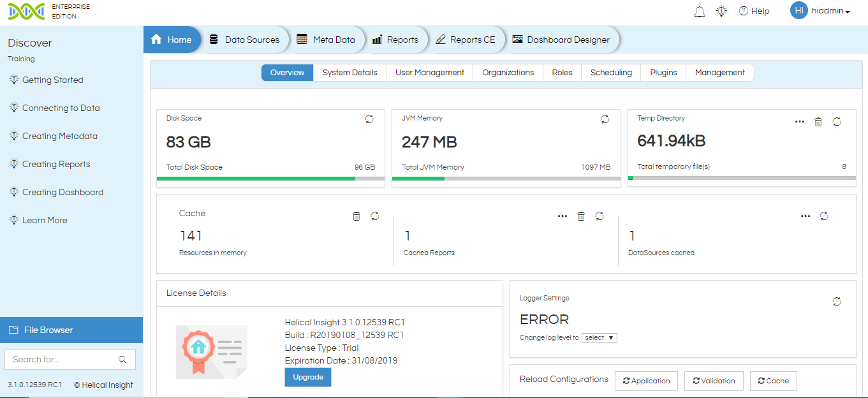Click the search magnifier icon
Screen dimensions: 868x398
[122, 359]
